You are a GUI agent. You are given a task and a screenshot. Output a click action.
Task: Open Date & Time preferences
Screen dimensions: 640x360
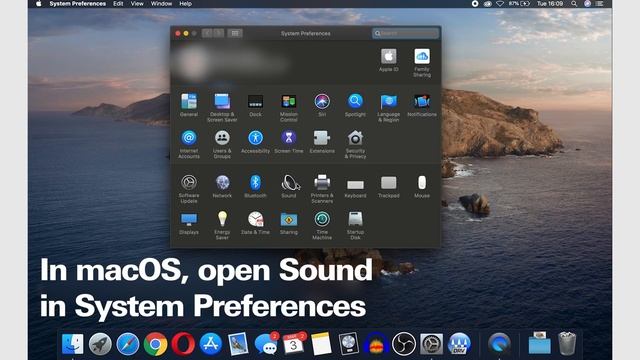click(x=256, y=223)
